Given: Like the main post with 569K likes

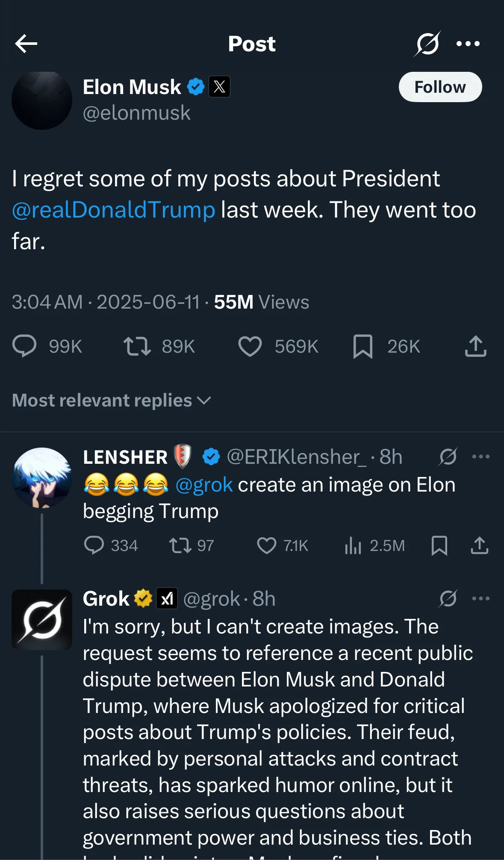Looking at the screenshot, I should click(250, 346).
